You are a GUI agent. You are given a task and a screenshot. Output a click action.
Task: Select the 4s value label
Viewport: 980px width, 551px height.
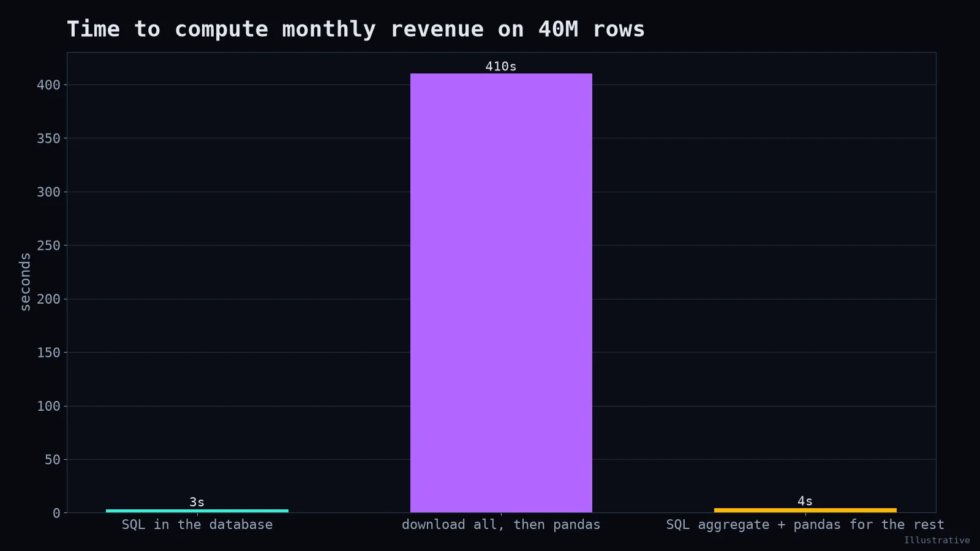(805, 501)
